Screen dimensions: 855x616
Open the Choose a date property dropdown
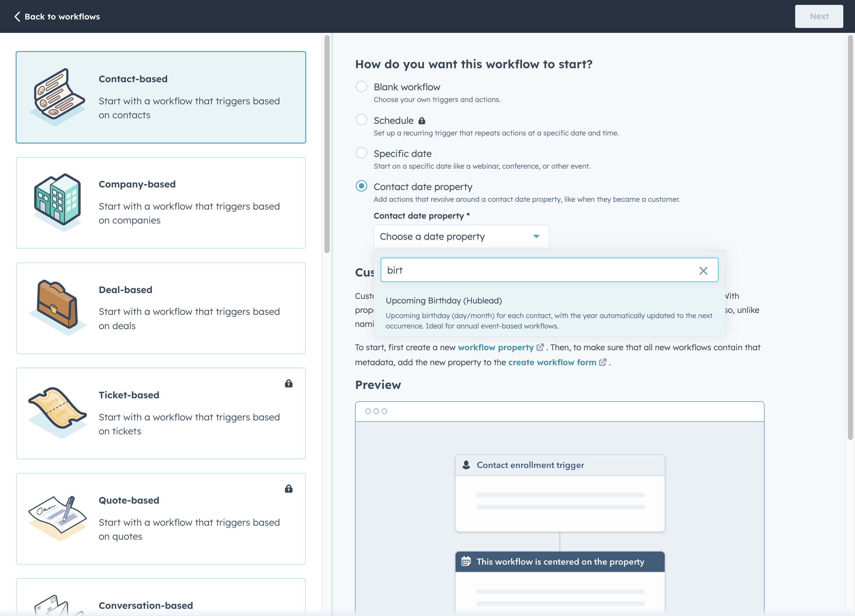(461, 237)
